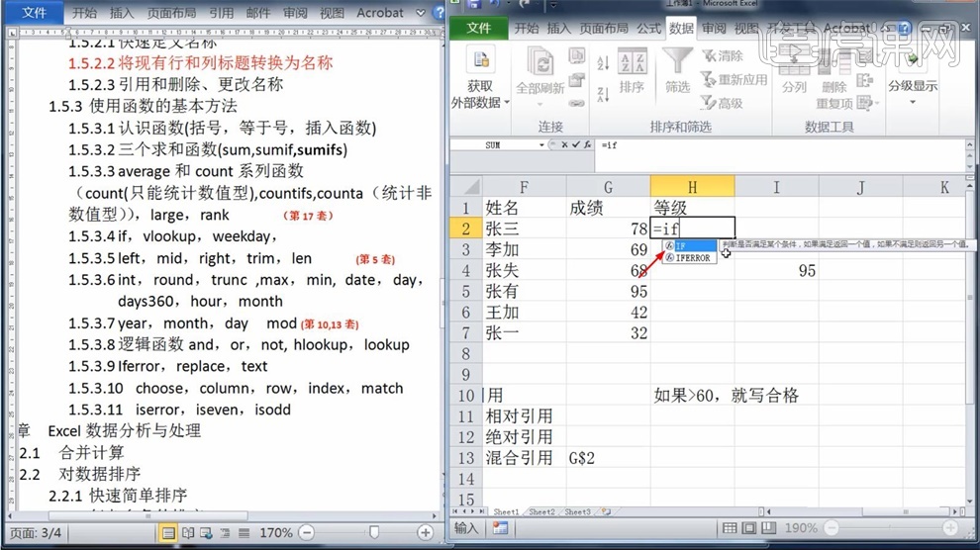Switch to Word 邮件 (Mailings) tab
The image size is (980, 550).
click(x=257, y=13)
